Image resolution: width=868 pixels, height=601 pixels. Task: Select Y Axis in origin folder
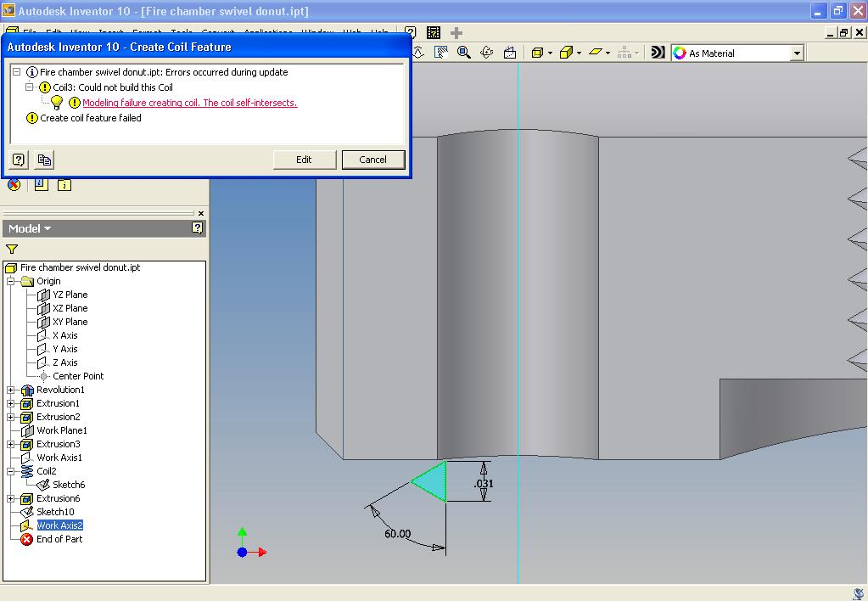[x=64, y=349]
